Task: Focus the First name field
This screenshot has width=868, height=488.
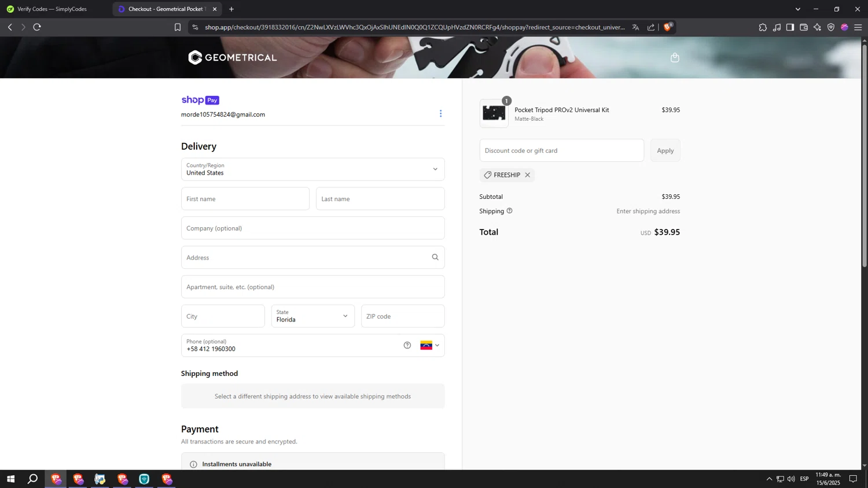Action: click(x=245, y=199)
